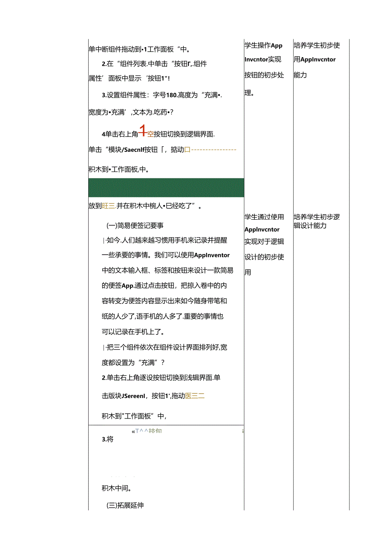Click the "按钮的初步处理" text in the middle column

click(x=264, y=75)
